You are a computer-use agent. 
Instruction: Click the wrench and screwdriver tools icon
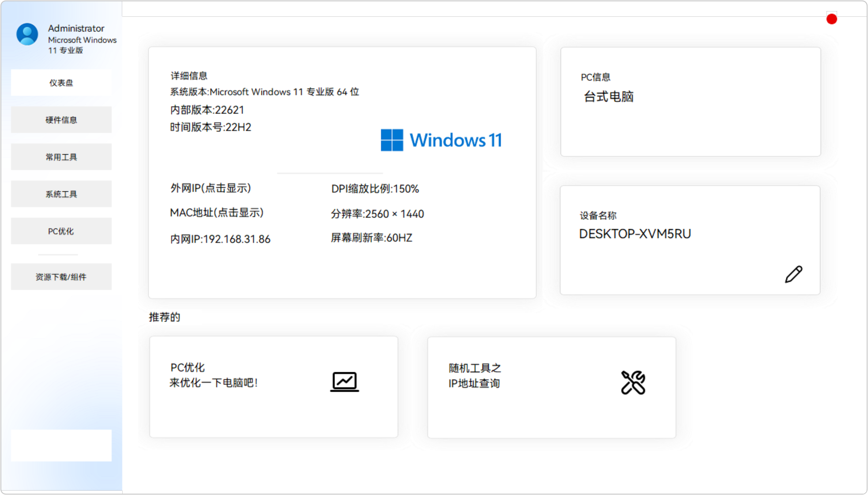633,382
